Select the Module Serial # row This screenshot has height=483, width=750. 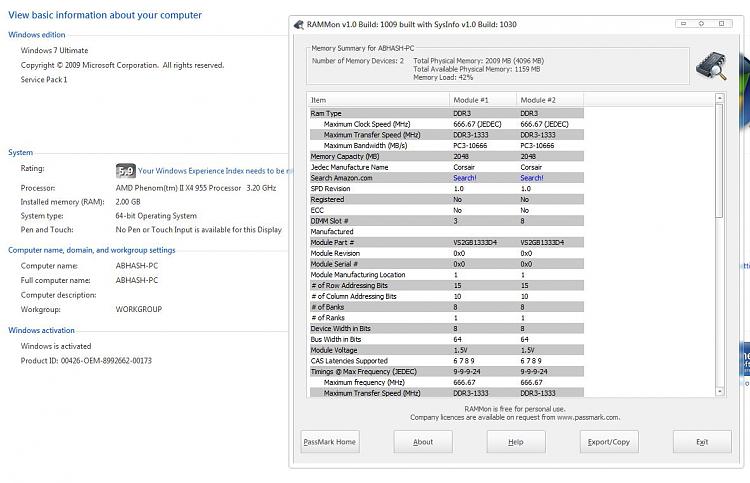pyautogui.click(x=446, y=264)
